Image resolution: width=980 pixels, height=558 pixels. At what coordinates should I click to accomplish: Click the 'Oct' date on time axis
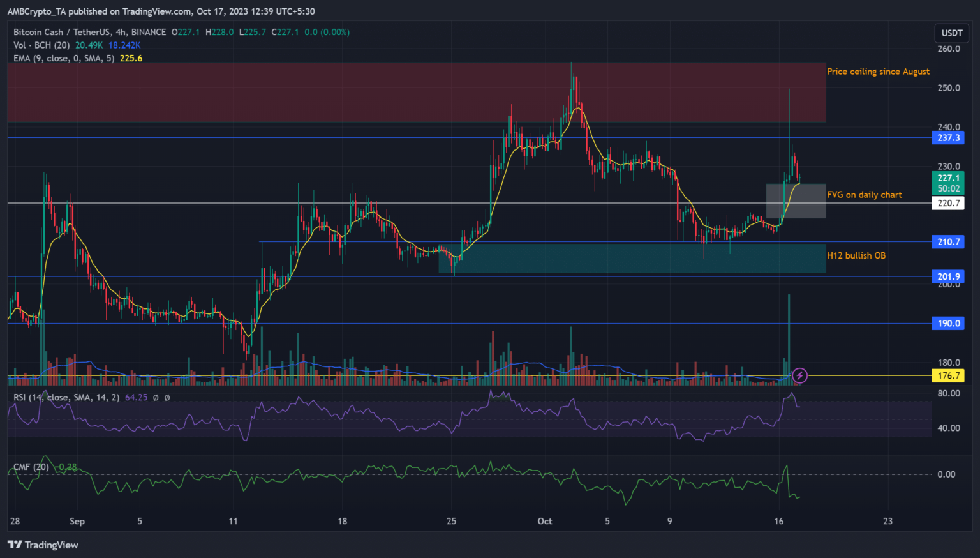click(545, 521)
